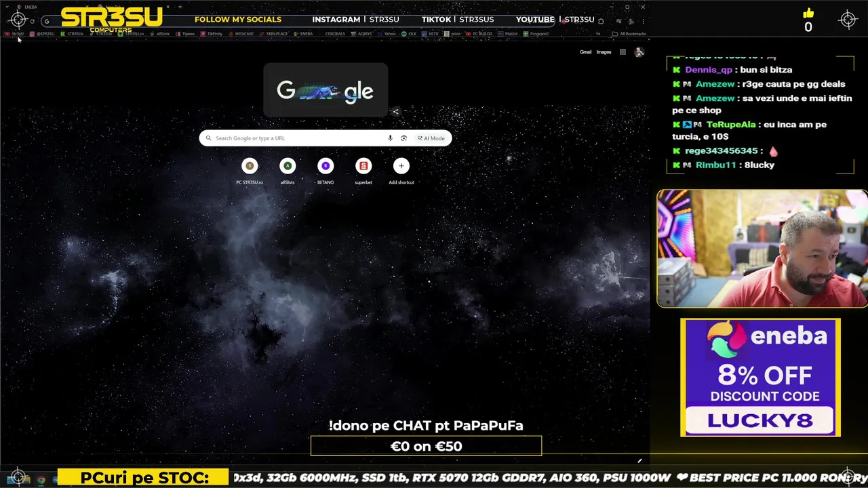This screenshot has height=488, width=868.
Task: Close the ENEBA browser tab
Action: pyautogui.click(x=87, y=7)
